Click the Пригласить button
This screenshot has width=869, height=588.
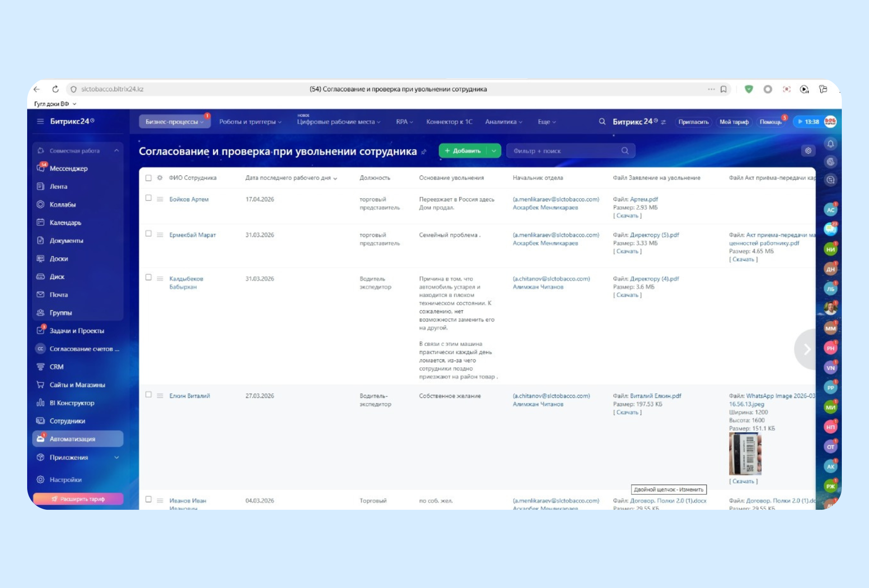click(693, 122)
